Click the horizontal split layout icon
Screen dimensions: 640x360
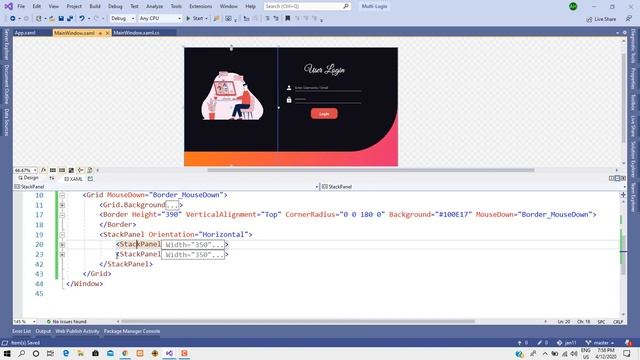(x=617, y=178)
